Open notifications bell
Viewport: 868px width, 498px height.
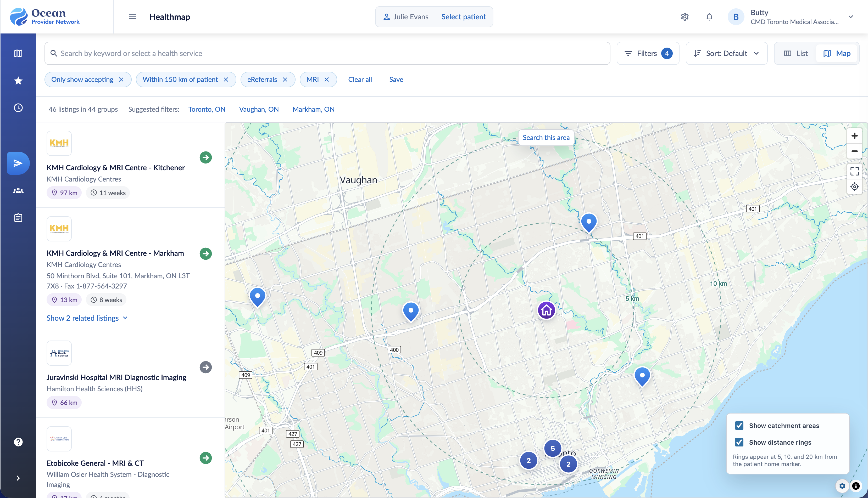(709, 17)
